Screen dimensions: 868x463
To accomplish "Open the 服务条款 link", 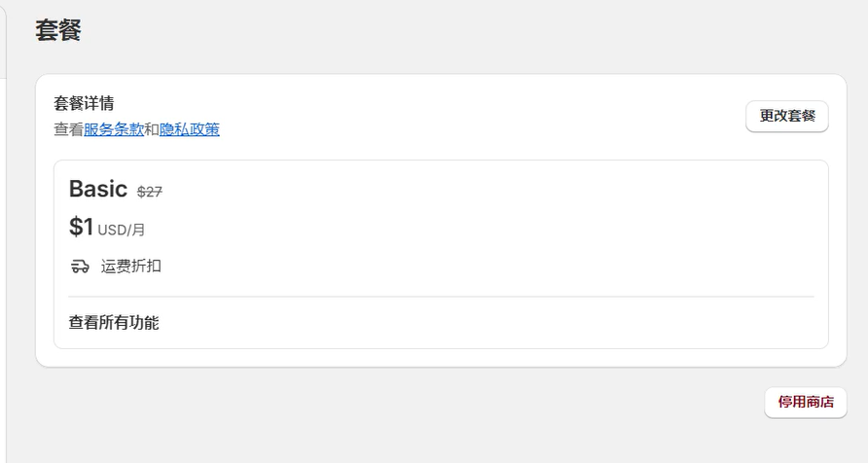I will (x=114, y=129).
